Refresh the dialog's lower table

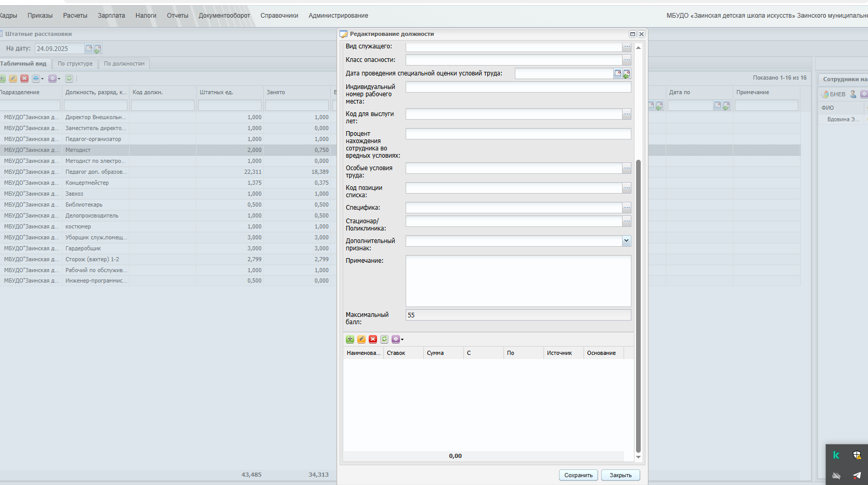(384, 339)
